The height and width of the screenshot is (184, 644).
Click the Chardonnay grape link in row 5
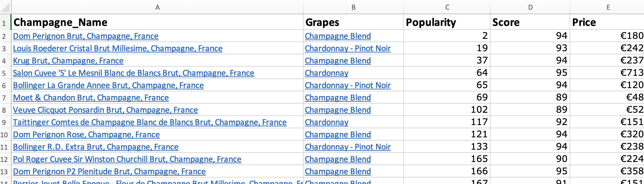[x=326, y=73]
